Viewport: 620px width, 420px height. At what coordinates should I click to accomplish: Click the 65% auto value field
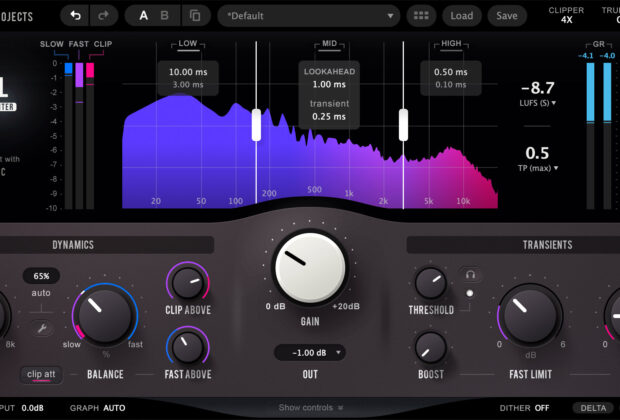(42, 276)
